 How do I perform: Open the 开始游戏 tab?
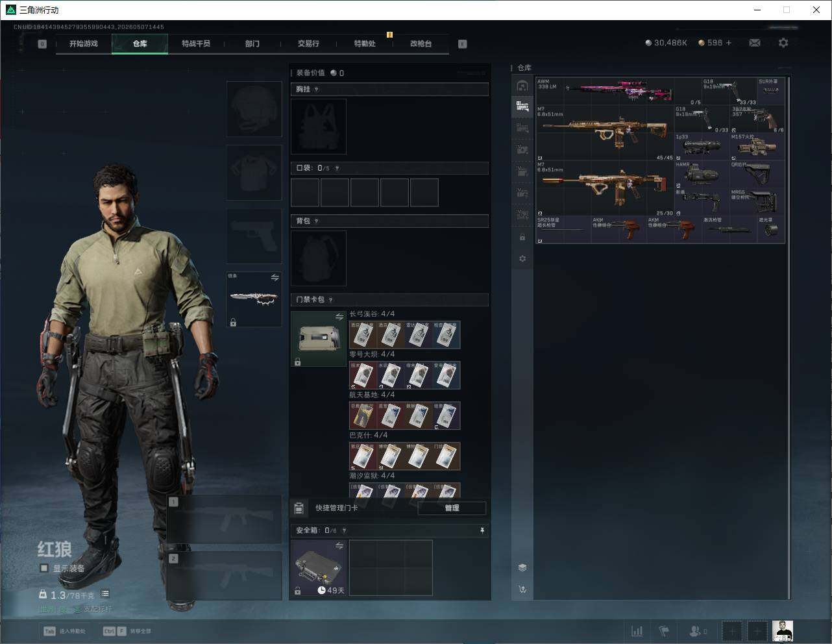84,43
